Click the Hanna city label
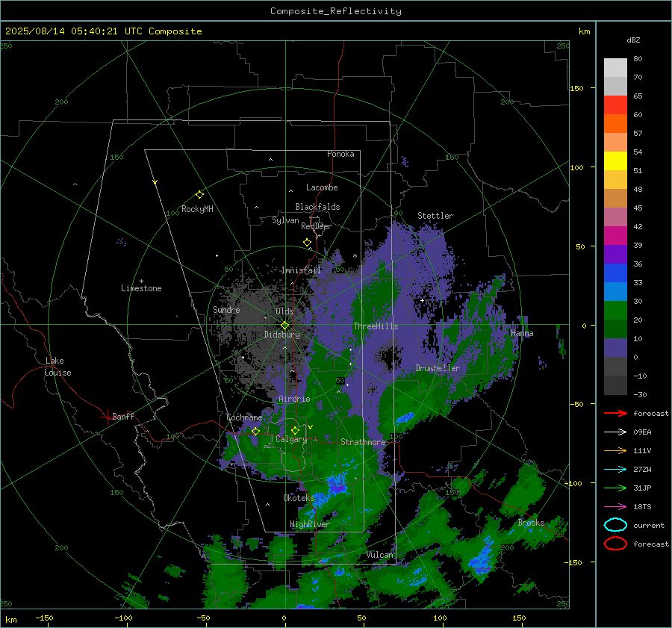 click(522, 333)
